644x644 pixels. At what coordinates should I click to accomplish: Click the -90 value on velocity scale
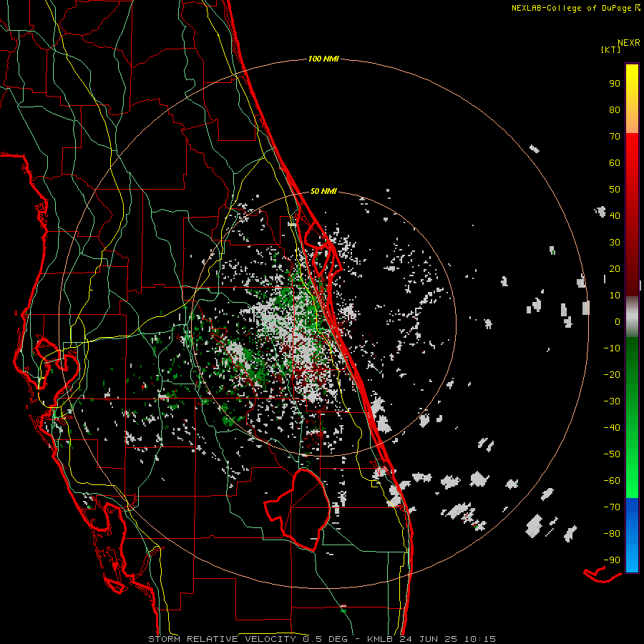(612, 560)
